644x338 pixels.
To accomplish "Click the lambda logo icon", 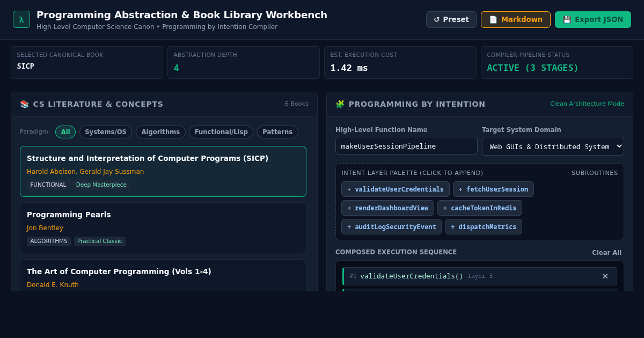I will pyautogui.click(x=21, y=19).
